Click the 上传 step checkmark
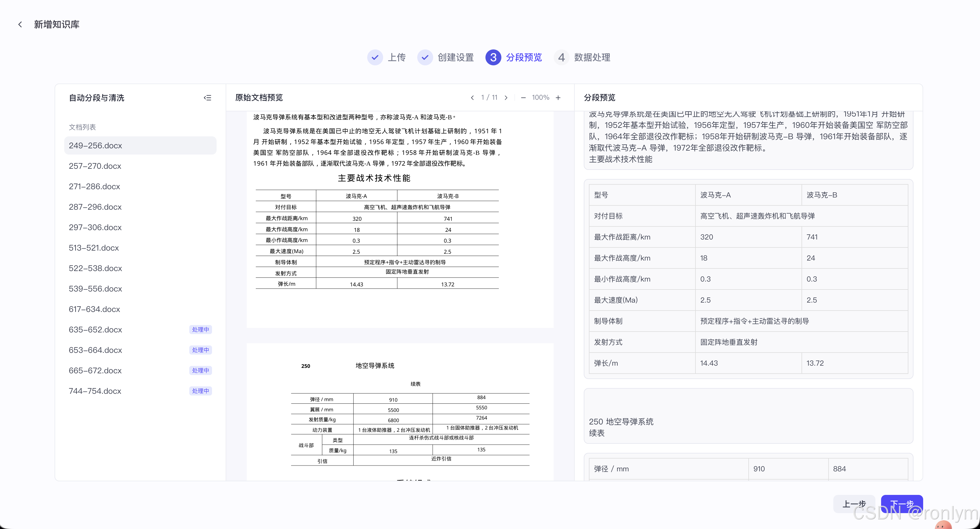The height and width of the screenshot is (529, 980). coord(375,57)
